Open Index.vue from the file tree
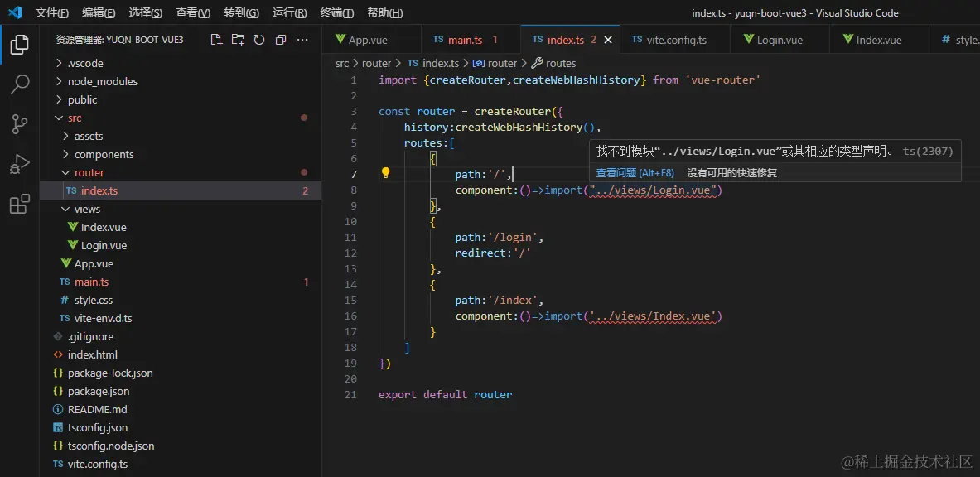Image resolution: width=980 pixels, height=477 pixels. 181,227
